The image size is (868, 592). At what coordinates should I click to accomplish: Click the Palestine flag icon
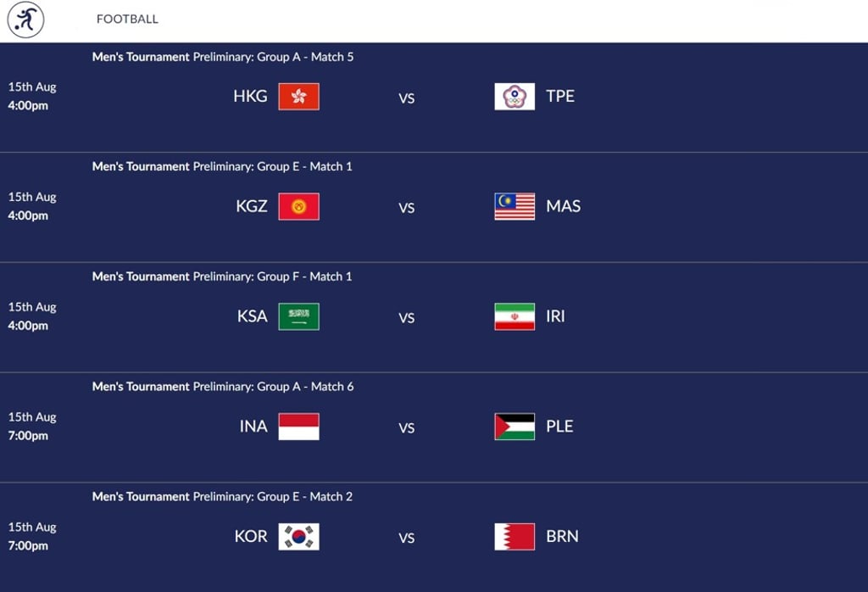(515, 427)
